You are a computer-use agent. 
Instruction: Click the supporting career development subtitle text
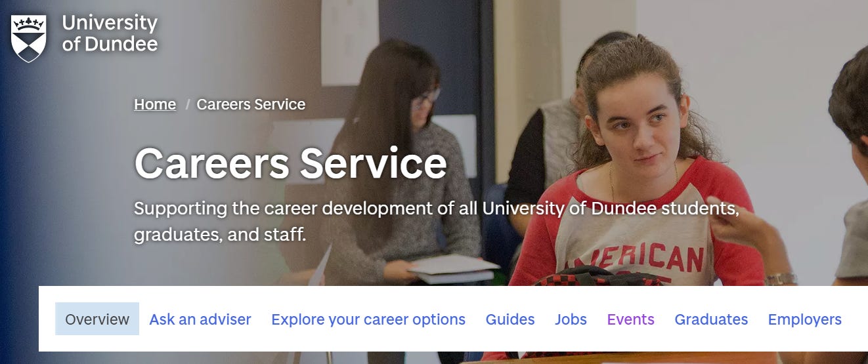point(437,221)
